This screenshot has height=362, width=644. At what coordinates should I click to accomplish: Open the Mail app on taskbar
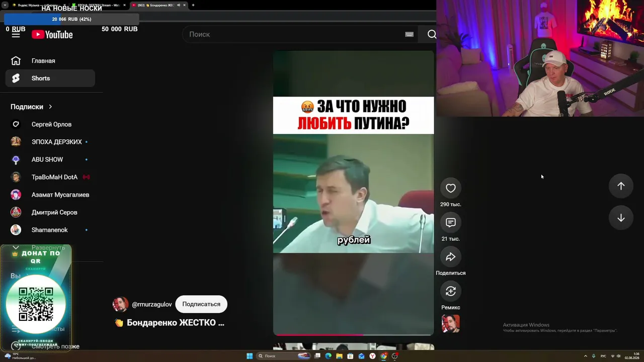pos(361,356)
